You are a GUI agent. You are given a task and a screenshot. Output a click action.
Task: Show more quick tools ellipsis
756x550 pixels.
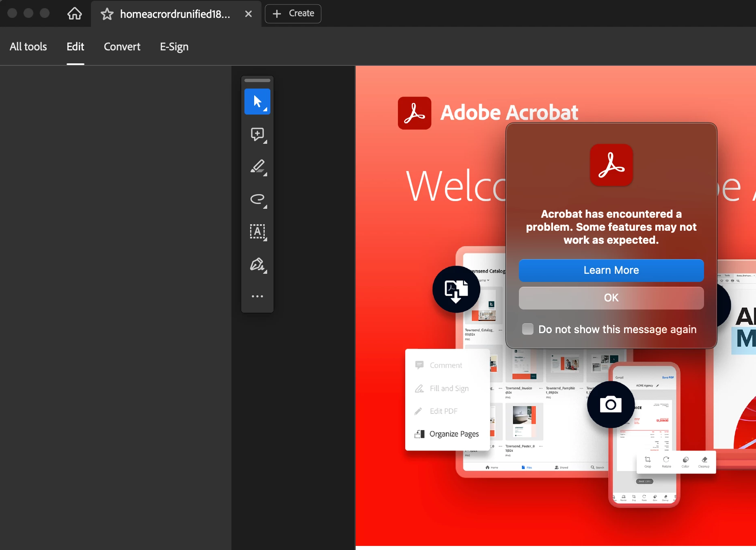point(257,296)
